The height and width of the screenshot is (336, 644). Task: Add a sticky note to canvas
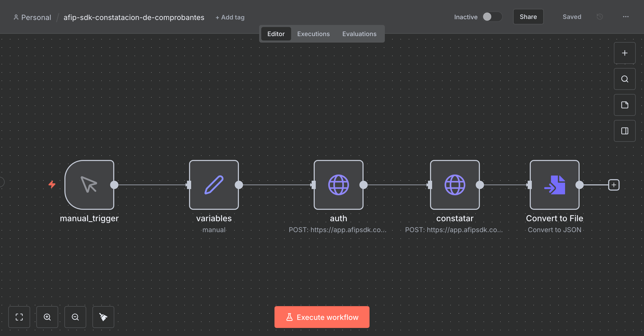point(625,105)
